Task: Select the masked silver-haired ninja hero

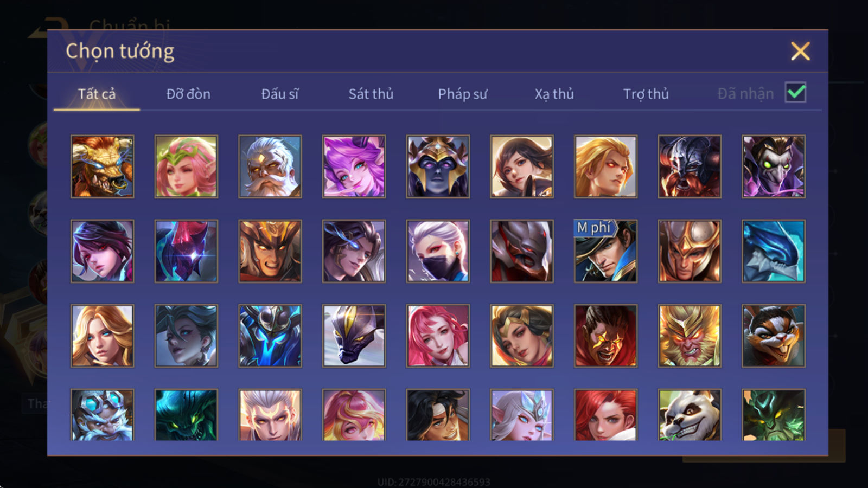Action: [438, 251]
